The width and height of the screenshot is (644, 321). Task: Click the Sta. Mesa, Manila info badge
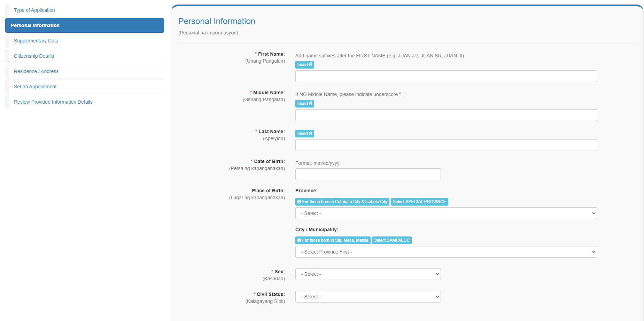click(333, 240)
